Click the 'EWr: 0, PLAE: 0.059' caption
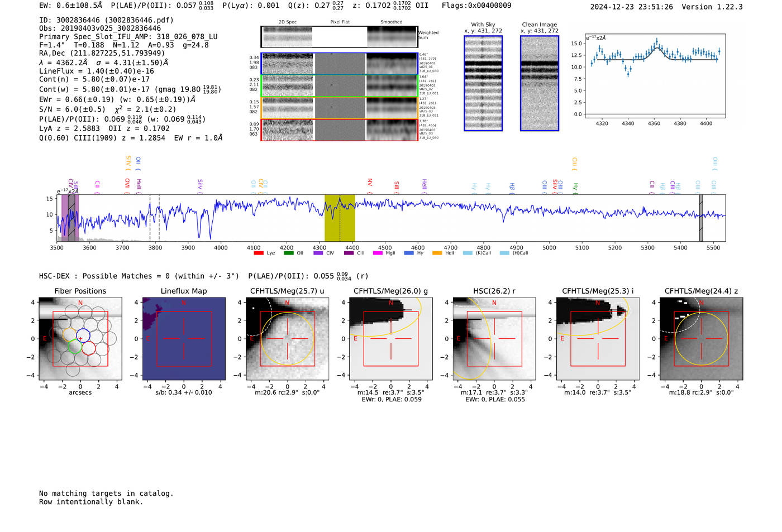The image size is (782, 532). click(391, 400)
